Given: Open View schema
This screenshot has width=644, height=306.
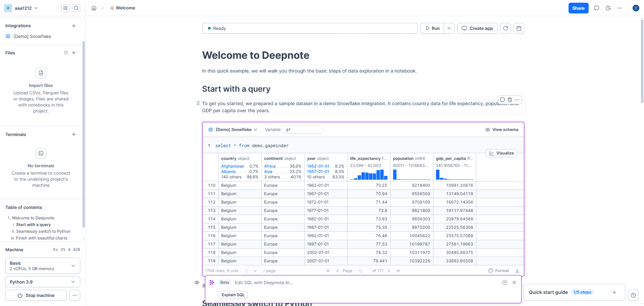Looking at the screenshot, I should (x=501, y=130).
